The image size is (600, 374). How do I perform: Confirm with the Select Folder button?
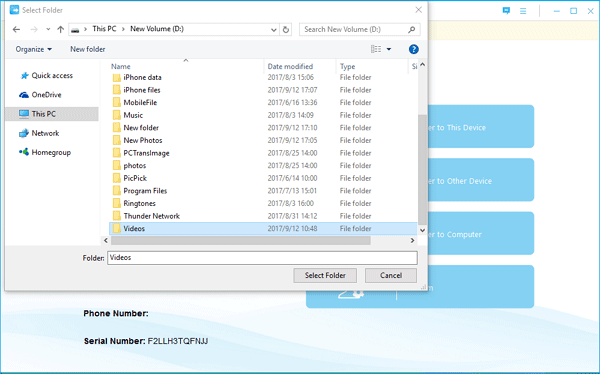(x=325, y=275)
